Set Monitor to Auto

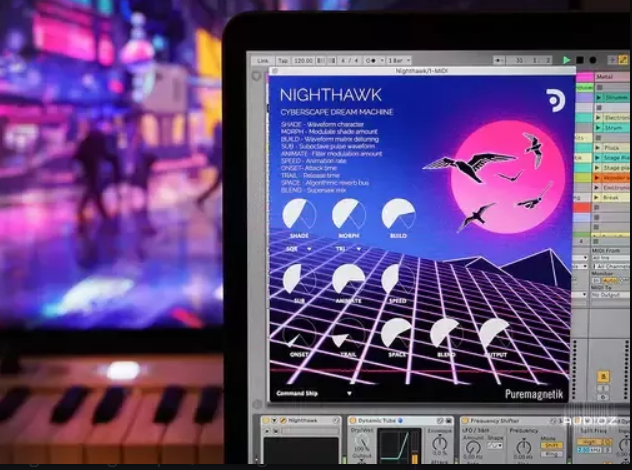tap(610, 281)
